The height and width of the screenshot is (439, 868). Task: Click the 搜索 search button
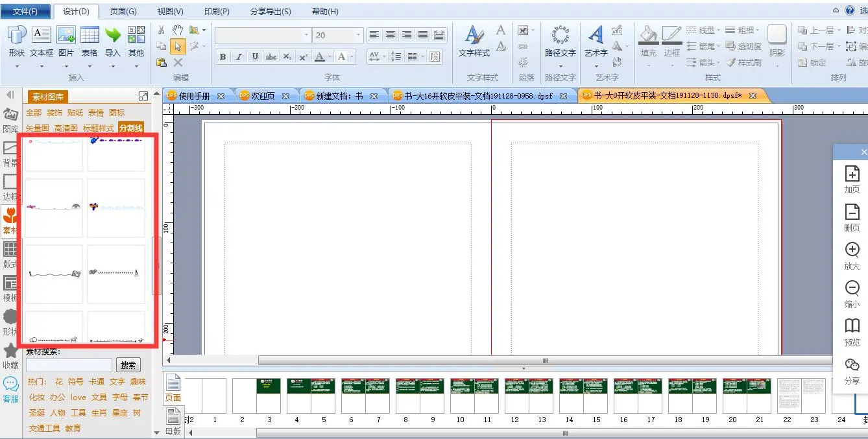(128, 365)
